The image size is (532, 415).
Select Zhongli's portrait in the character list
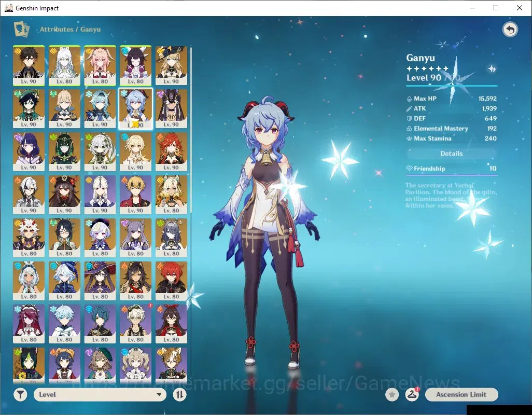(29, 65)
